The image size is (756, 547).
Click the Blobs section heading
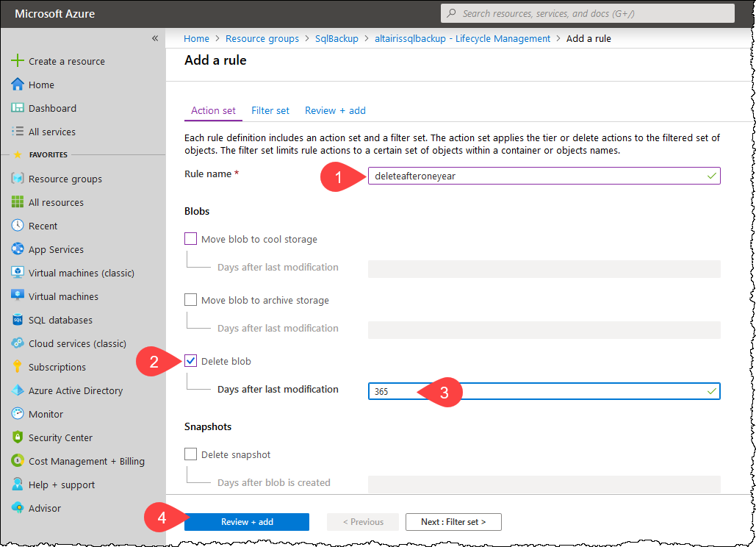tap(197, 211)
